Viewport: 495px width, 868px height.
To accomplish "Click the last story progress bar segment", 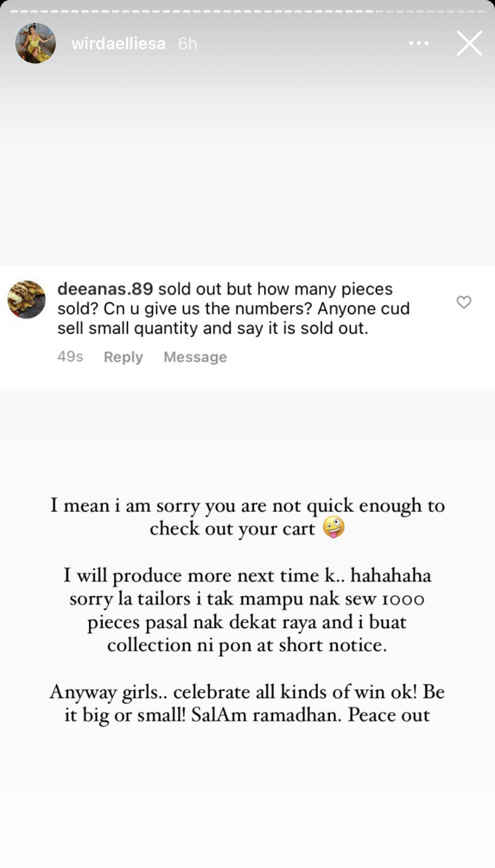I will pos(480,11).
